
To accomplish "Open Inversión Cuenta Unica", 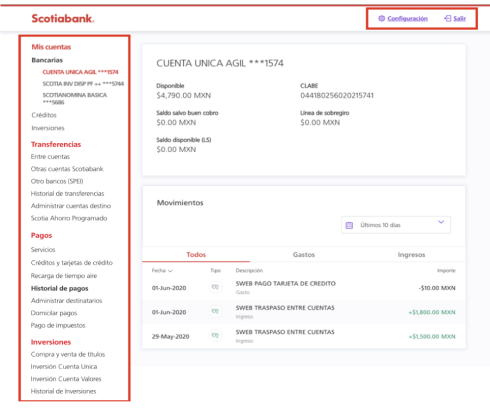I will click(x=64, y=367).
